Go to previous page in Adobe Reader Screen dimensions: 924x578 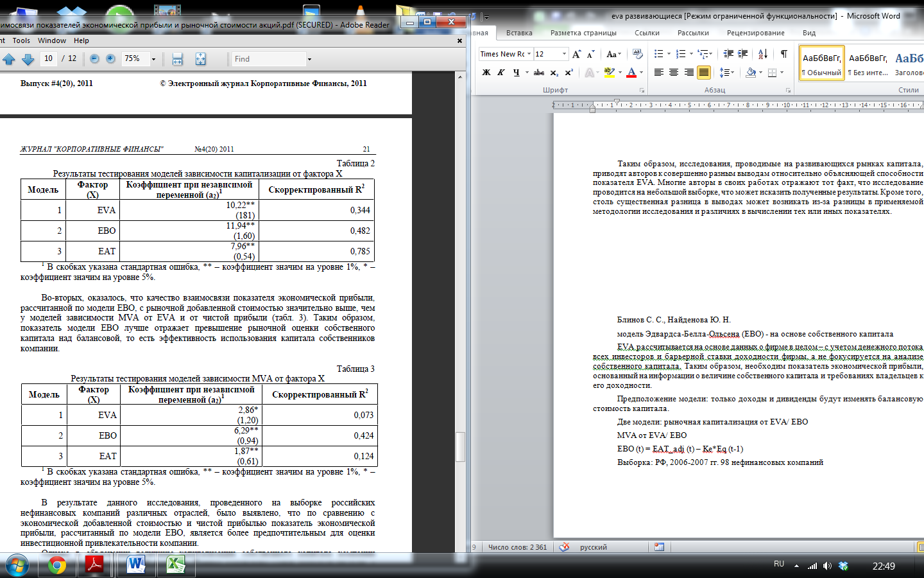tap(9, 59)
